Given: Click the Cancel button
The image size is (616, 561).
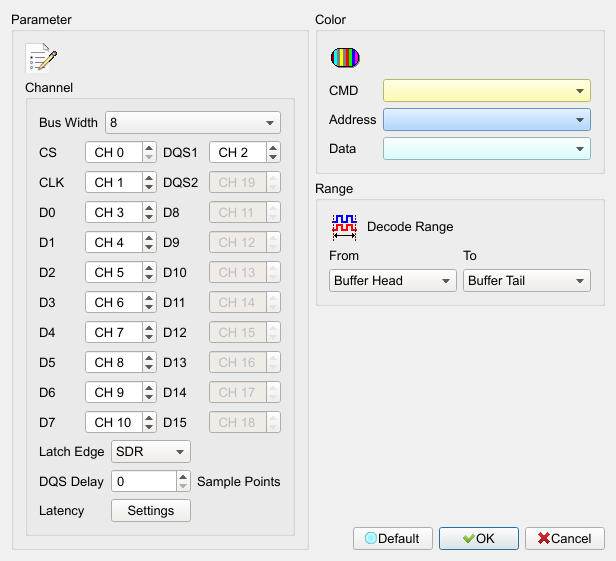Looking at the screenshot, I should [x=565, y=538].
